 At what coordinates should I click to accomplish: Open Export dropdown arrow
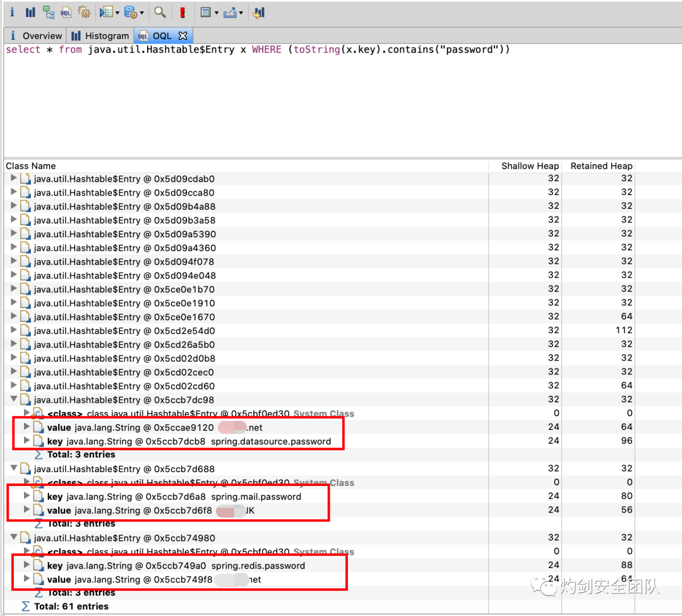coord(241,13)
